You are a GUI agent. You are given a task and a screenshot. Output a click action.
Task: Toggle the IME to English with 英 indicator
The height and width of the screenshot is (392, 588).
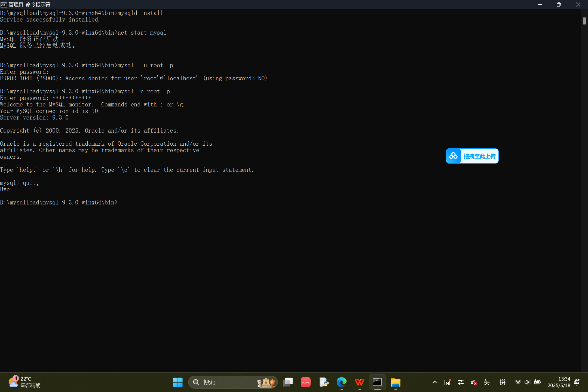[x=487, y=382]
